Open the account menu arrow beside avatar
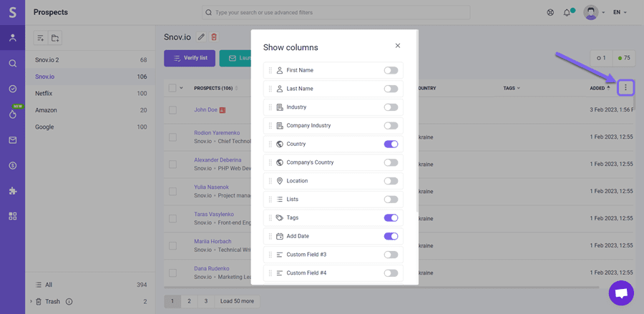The image size is (644, 314). [x=603, y=13]
